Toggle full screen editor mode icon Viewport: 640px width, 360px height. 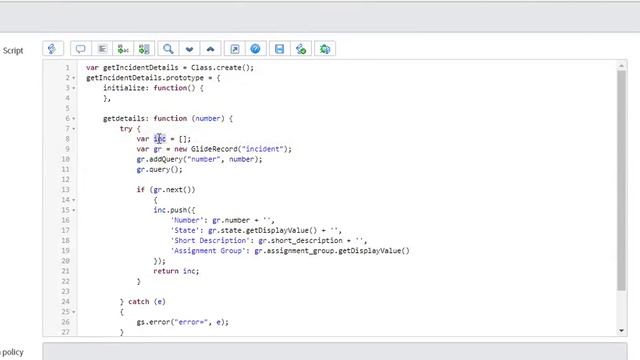pos(235,49)
